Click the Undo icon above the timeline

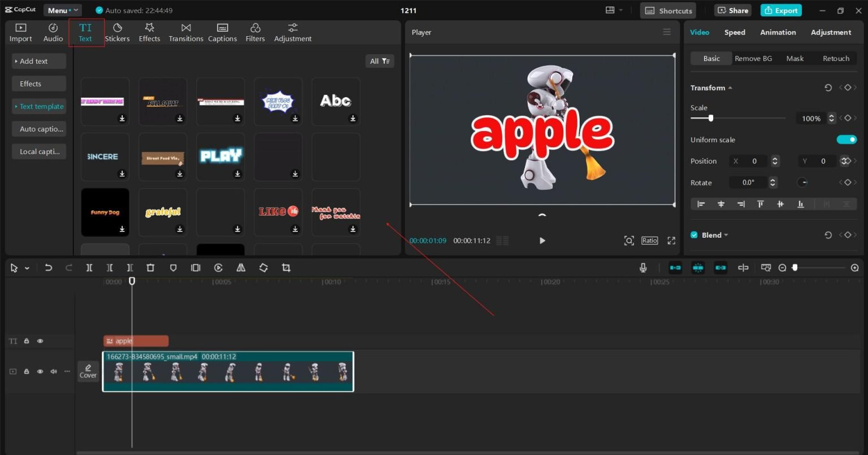coord(49,268)
